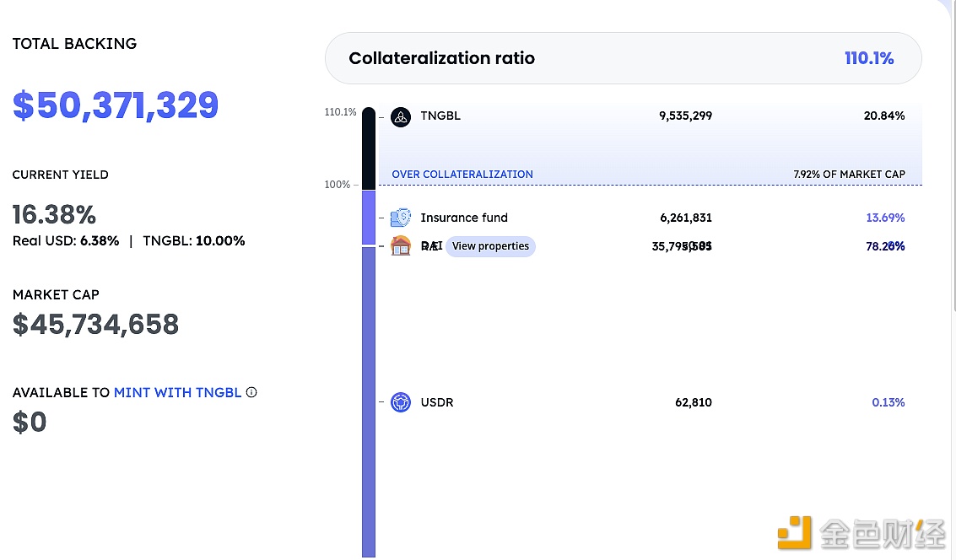
Task: Click the View properties button
Action: [x=490, y=246]
